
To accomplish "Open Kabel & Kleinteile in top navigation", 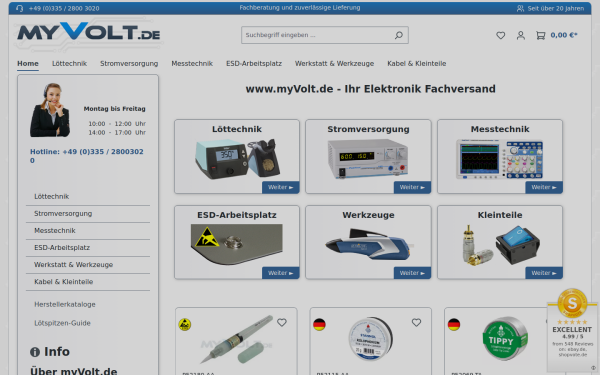I will pyautogui.click(x=416, y=64).
